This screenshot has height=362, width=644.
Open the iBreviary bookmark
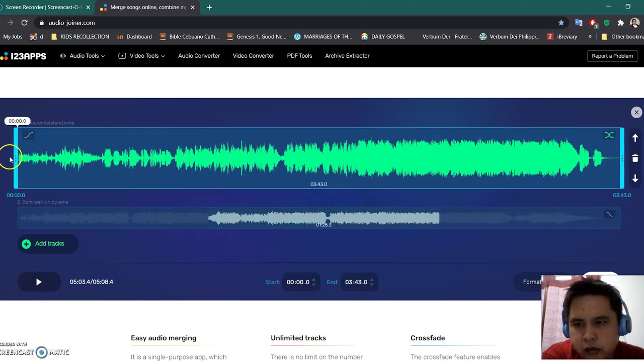pyautogui.click(x=562, y=37)
